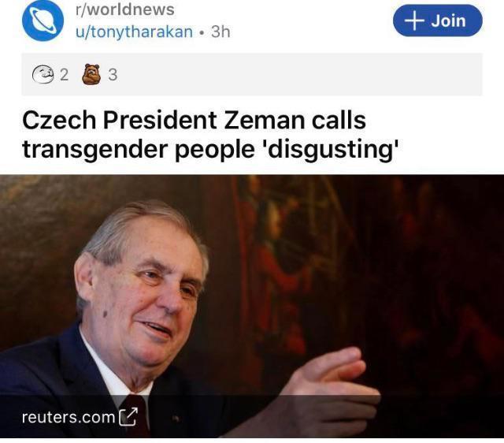Click the bear award icon

[x=93, y=75]
